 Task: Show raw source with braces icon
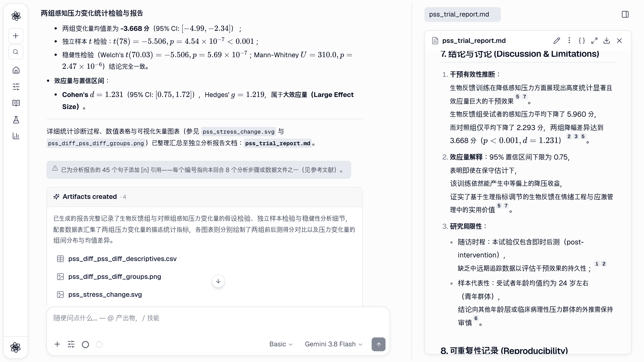click(582, 40)
